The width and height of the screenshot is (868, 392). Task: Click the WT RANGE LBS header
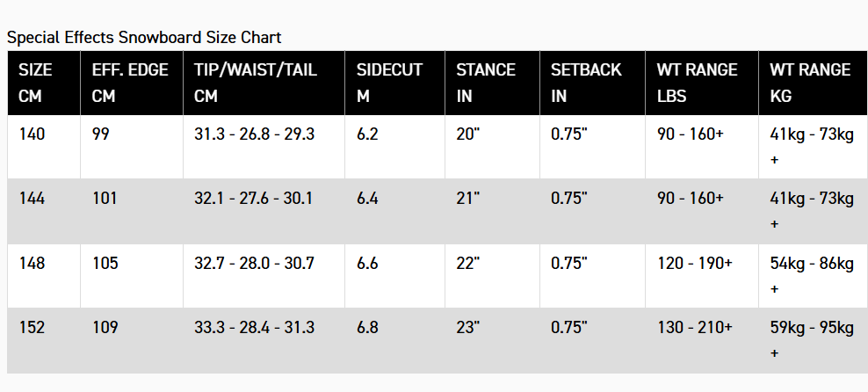pyautogui.click(x=698, y=83)
